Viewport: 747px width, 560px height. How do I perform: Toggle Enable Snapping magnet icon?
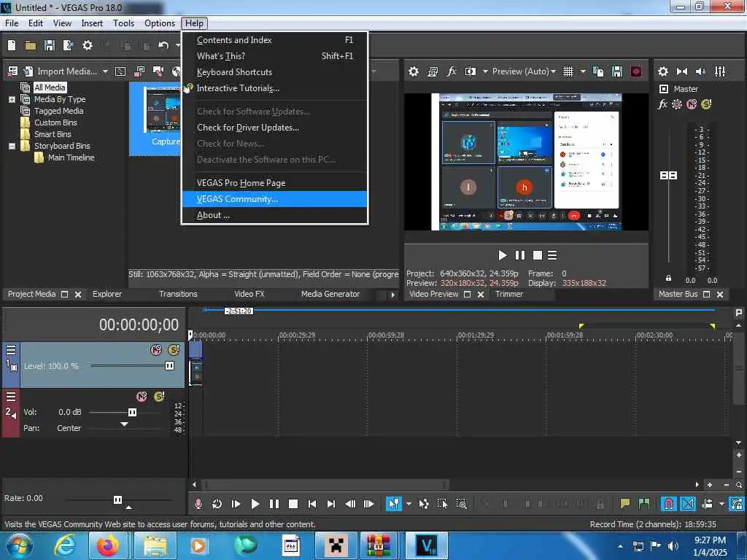tap(668, 504)
